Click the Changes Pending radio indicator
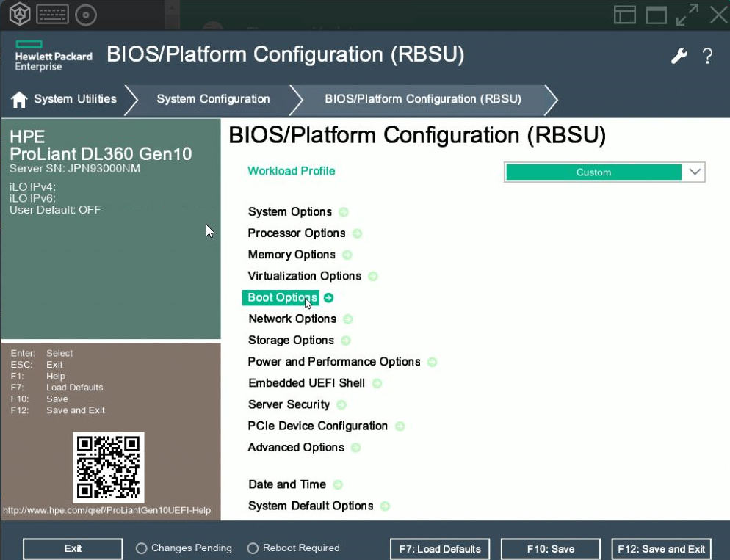730x560 pixels. (141, 548)
